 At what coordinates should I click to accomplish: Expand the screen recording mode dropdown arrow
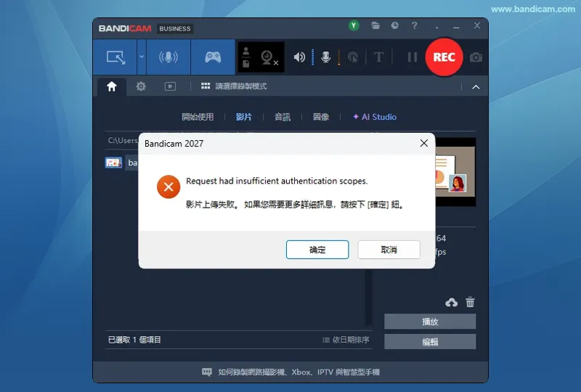[x=142, y=57]
